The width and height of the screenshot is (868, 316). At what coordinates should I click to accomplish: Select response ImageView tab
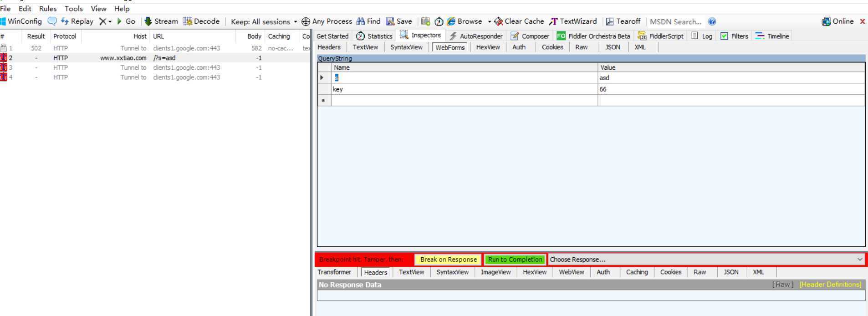pos(495,272)
